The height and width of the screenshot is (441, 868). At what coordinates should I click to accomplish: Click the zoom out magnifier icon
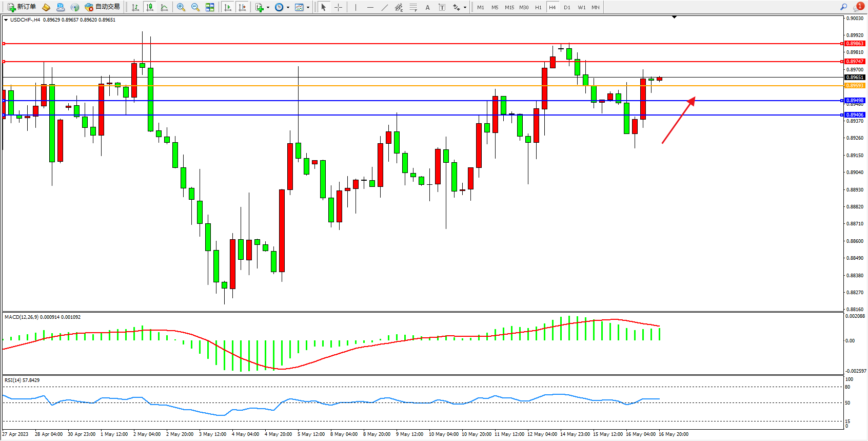[195, 7]
